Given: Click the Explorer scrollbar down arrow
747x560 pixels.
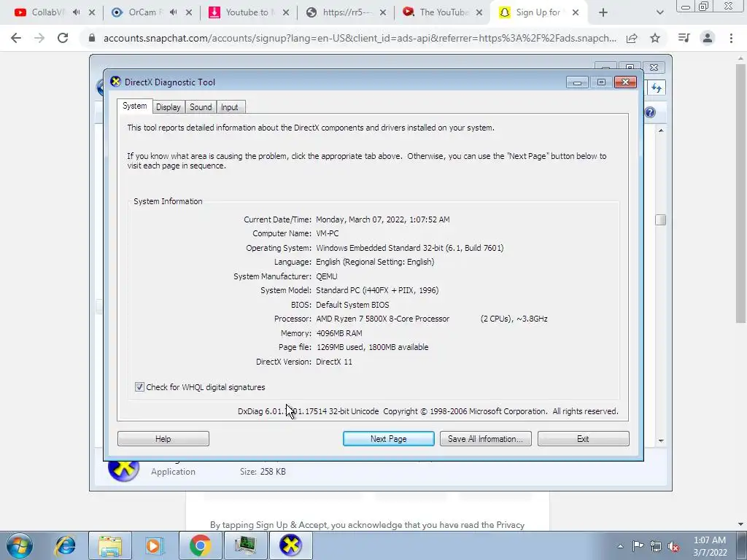Looking at the screenshot, I should coord(661,441).
